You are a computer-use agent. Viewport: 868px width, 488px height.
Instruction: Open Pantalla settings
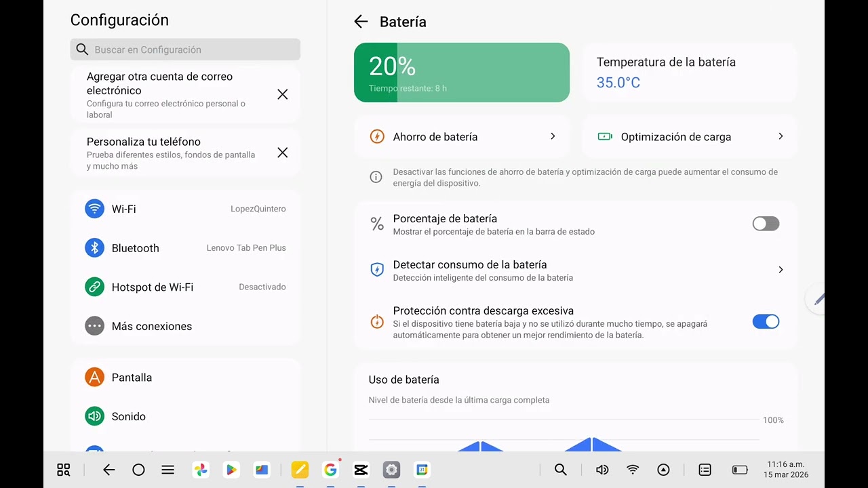185,378
